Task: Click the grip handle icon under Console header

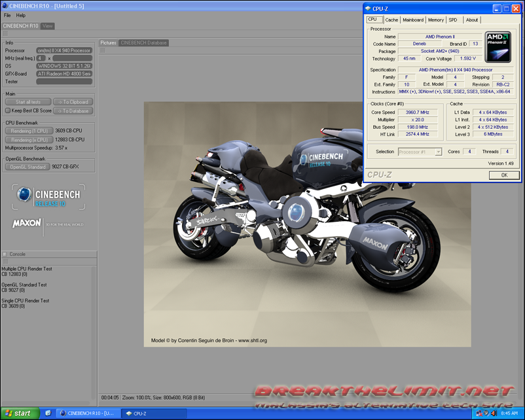Action: 5,262
